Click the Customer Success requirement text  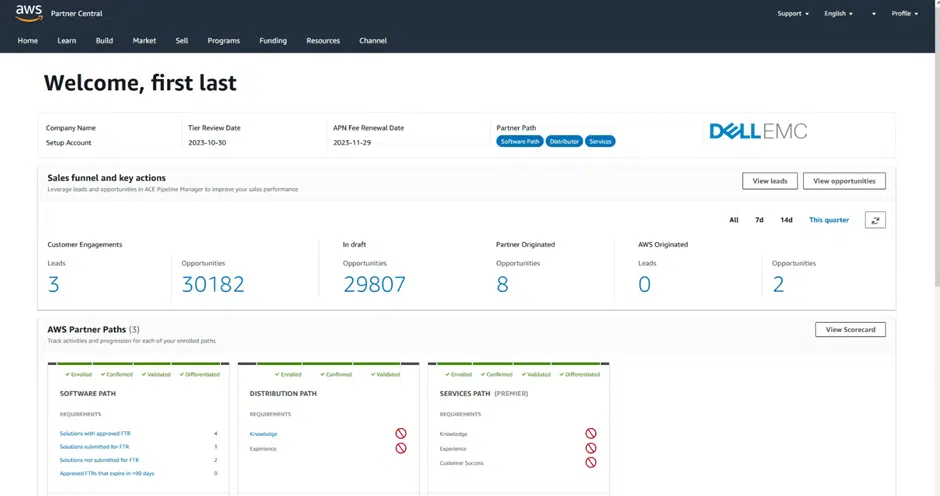[462, 463]
